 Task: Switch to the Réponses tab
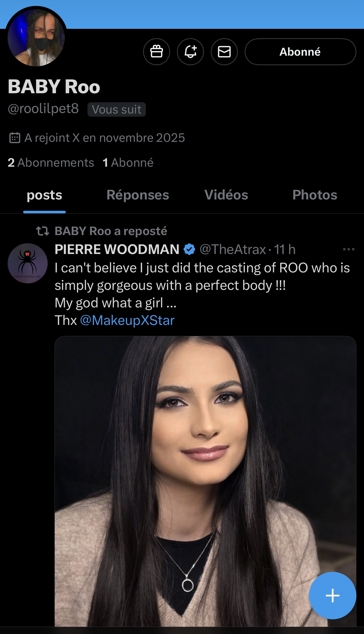(138, 195)
